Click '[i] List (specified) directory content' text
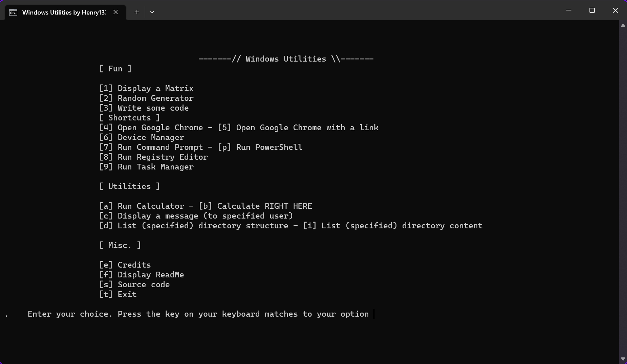The height and width of the screenshot is (364, 627). [393, 226]
